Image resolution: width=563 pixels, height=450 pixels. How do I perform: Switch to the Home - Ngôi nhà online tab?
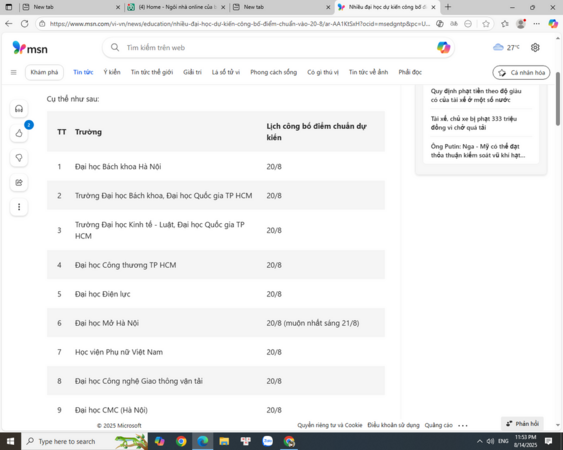tap(177, 7)
